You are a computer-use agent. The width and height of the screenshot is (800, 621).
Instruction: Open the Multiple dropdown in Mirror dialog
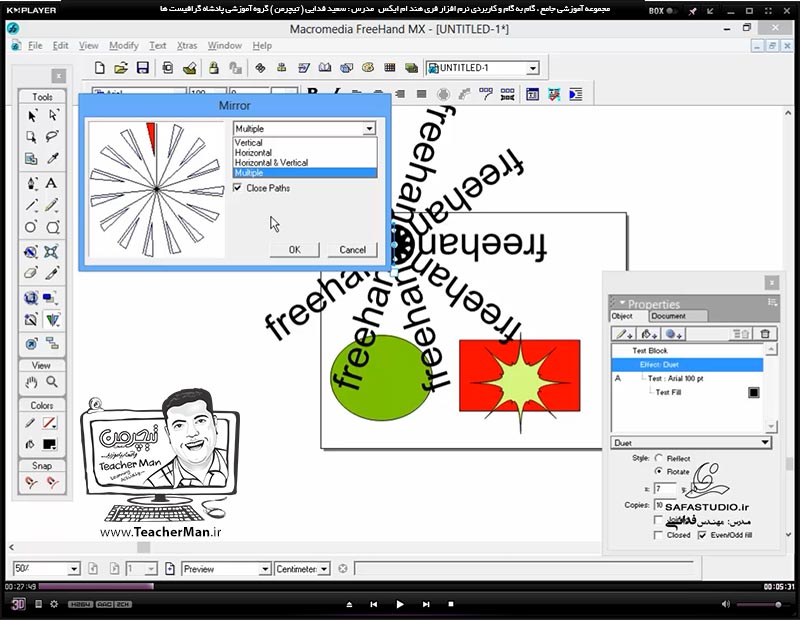tap(369, 129)
